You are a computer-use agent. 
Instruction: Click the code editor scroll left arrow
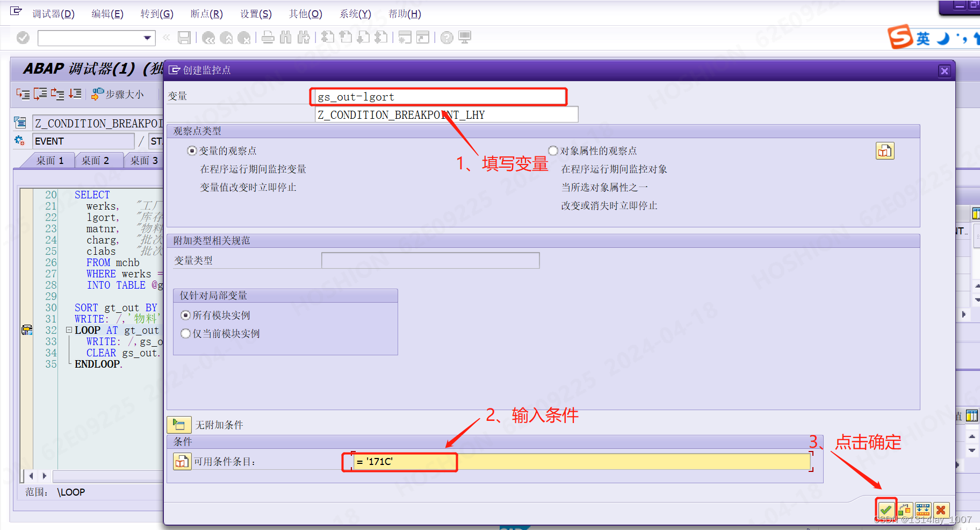click(x=31, y=476)
